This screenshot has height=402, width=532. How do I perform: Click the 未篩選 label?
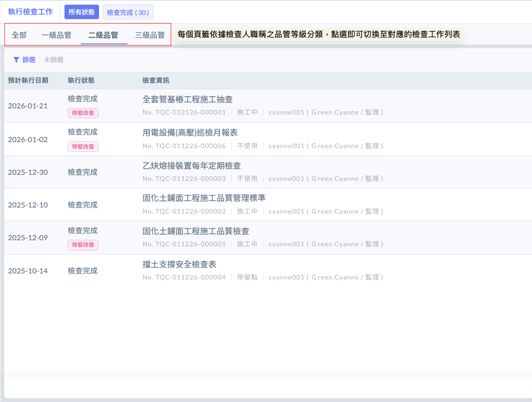click(x=54, y=60)
